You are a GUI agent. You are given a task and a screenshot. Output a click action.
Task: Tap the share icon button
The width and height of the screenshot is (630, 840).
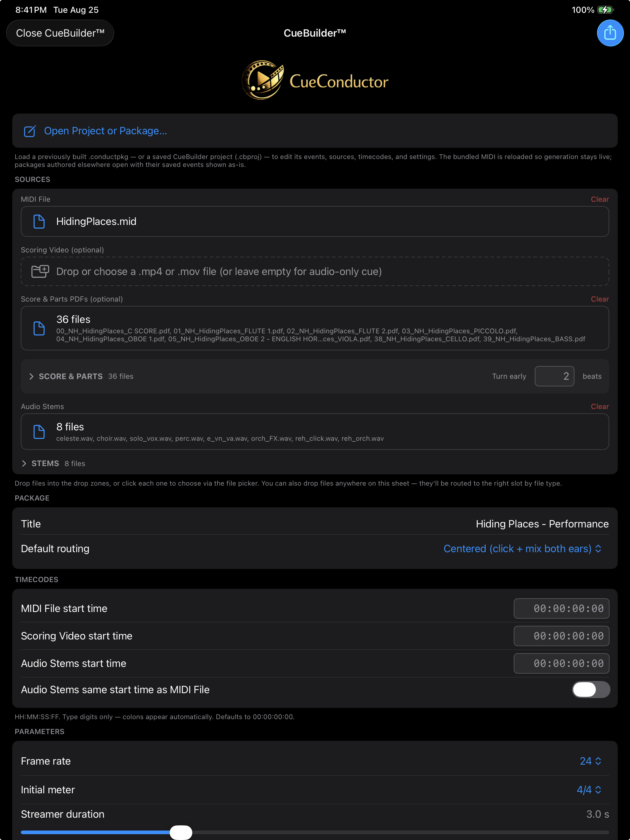tap(610, 33)
